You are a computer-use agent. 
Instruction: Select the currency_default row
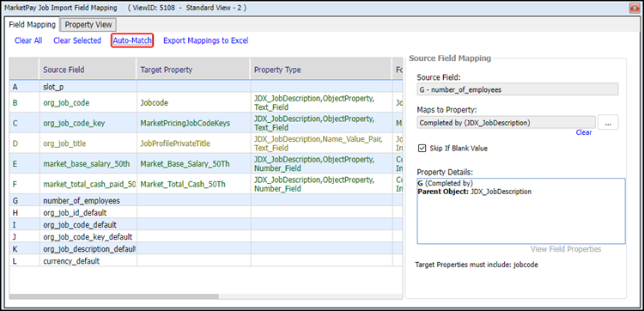click(x=206, y=261)
